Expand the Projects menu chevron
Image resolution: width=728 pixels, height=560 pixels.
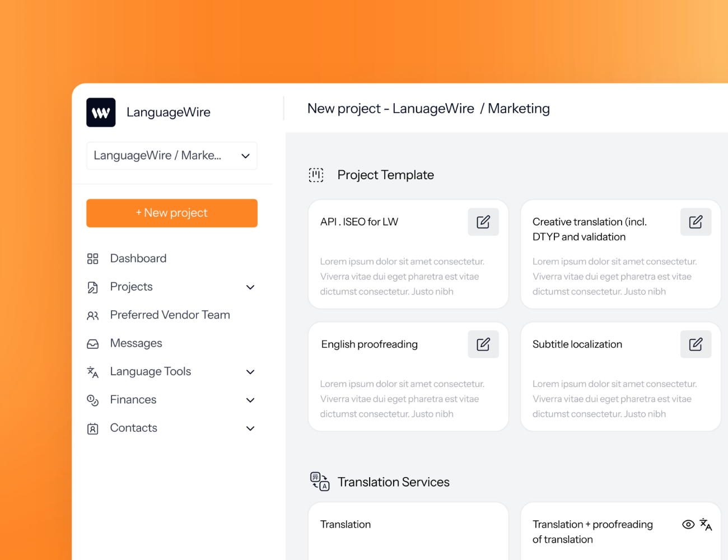pos(250,287)
